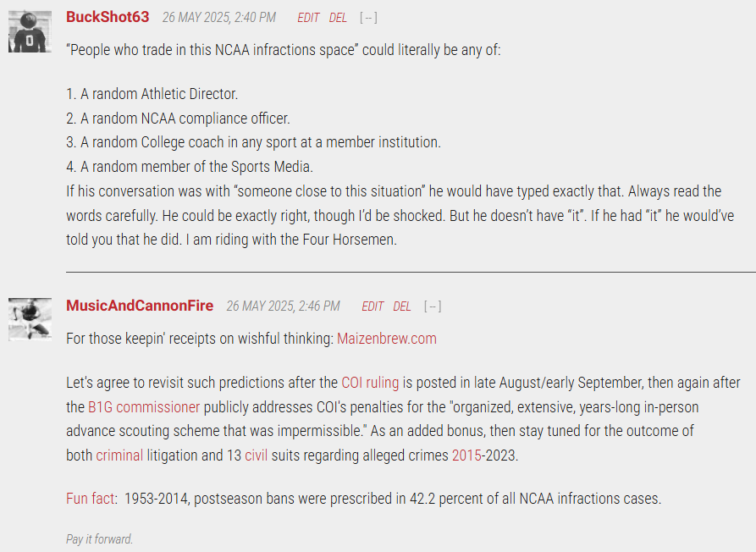Visit the criminal litigation link
The width and height of the screenshot is (756, 552).
(x=119, y=455)
